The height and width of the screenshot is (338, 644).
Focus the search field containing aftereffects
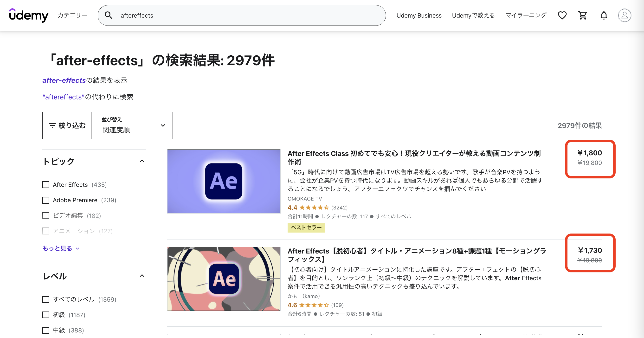click(242, 15)
